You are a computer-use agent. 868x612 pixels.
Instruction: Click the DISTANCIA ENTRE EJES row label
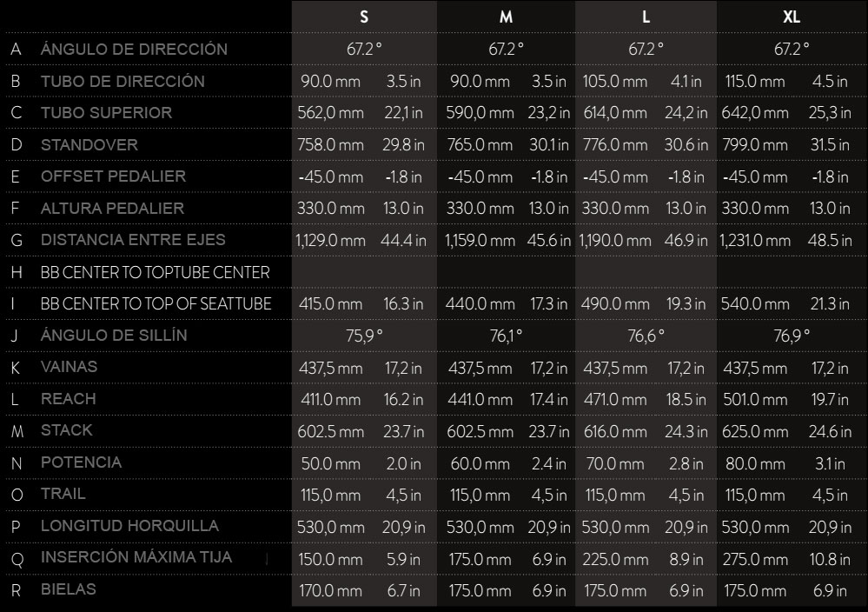pyautogui.click(x=133, y=240)
